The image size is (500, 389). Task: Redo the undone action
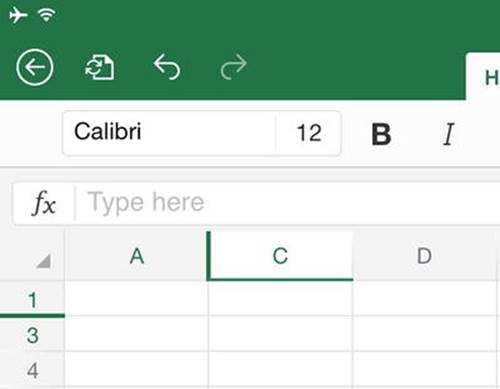coord(234,67)
